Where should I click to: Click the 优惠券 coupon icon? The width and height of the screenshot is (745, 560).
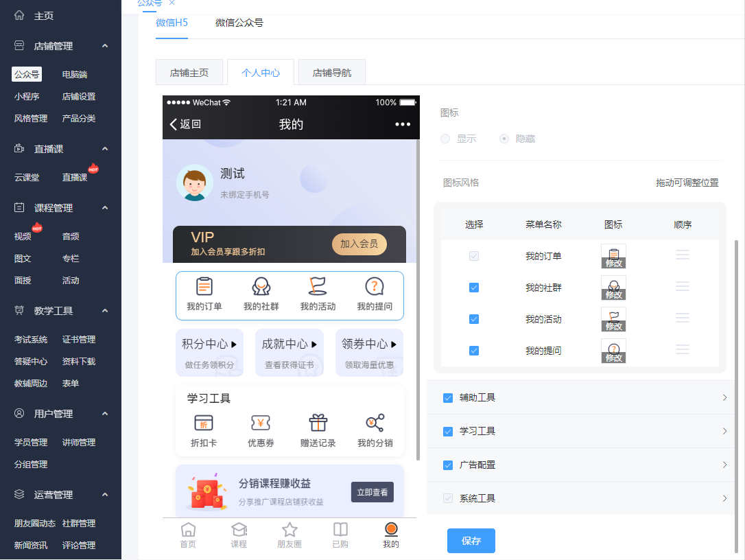[x=261, y=423]
